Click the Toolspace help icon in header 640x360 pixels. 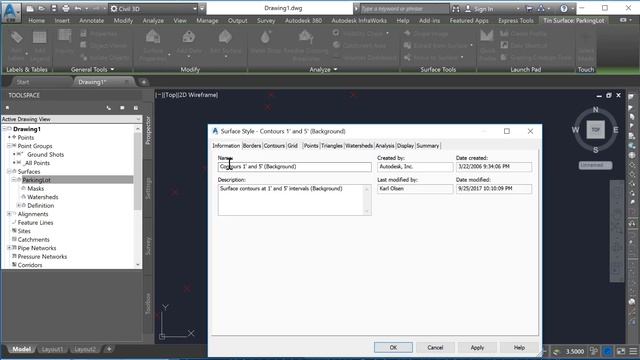pyautogui.click(x=136, y=108)
